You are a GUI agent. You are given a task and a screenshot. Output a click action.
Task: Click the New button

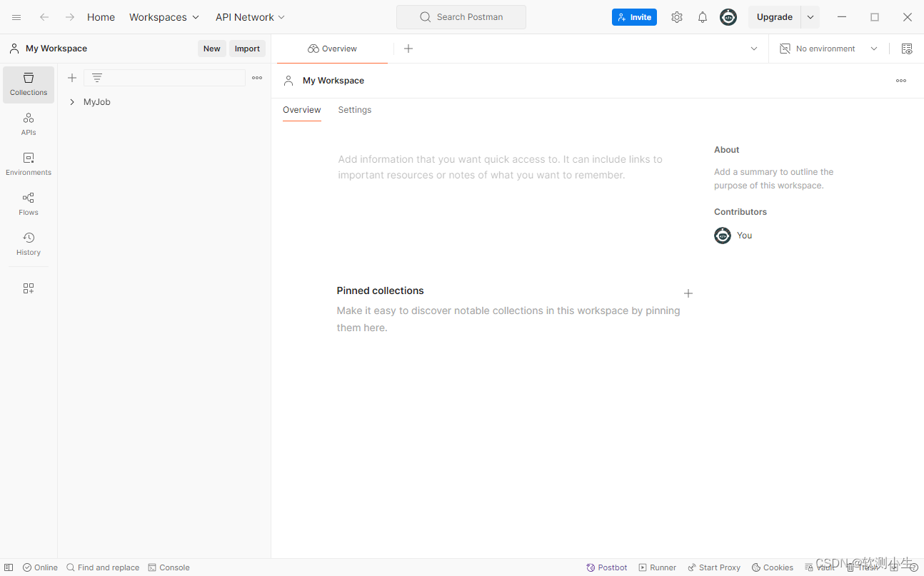pos(212,49)
